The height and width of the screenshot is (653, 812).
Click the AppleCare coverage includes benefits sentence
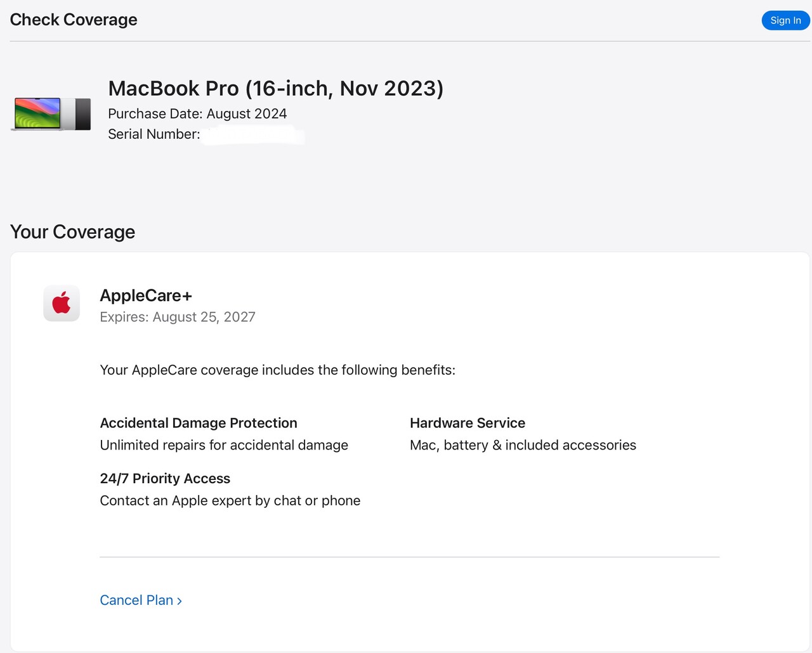(278, 370)
